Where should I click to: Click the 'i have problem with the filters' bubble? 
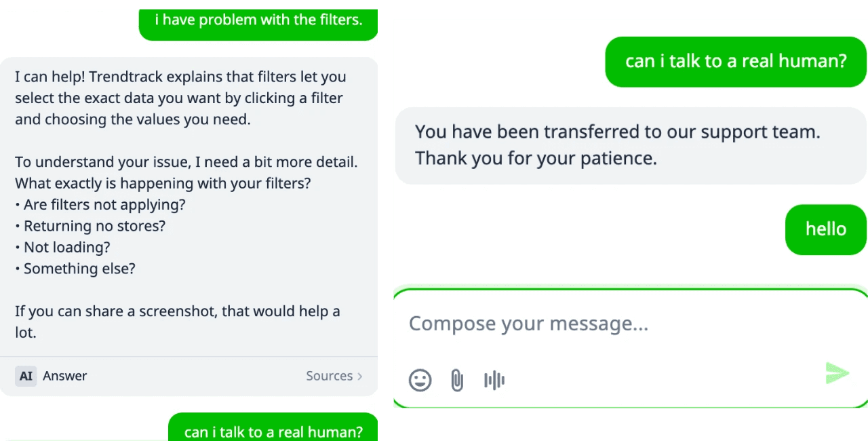258,20
